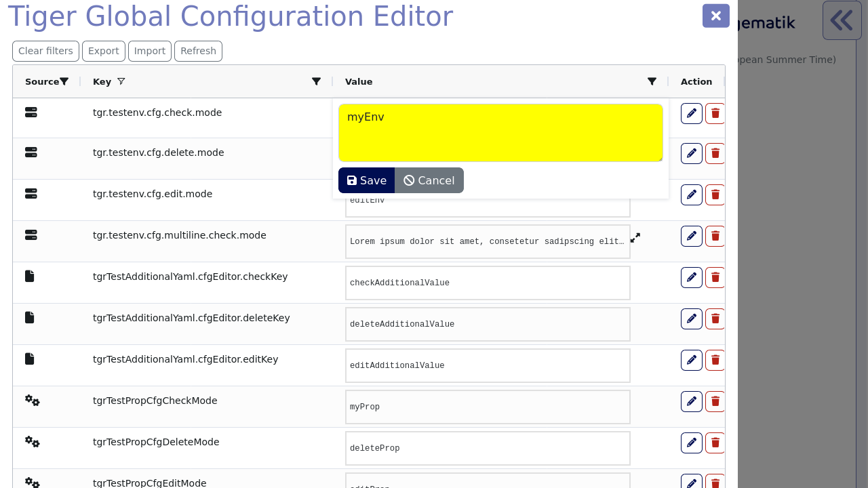868x488 pixels.
Task: Delete tgr.testenv.cfg.multiline.check.mode entry
Action: tap(715, 236)
